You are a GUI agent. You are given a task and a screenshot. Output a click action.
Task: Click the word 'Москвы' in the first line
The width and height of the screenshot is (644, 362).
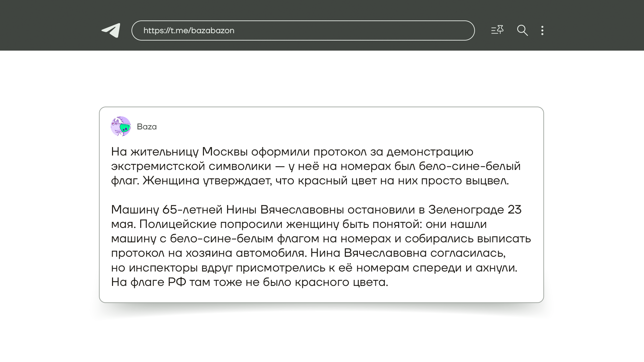pos(225,152)
